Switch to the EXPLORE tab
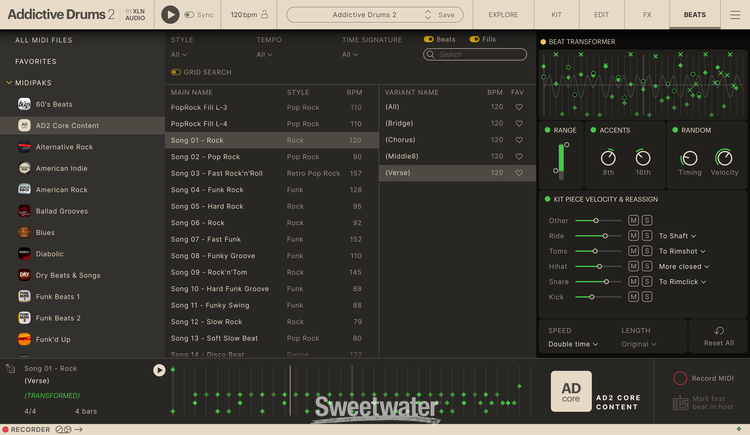 pos(503,15)
